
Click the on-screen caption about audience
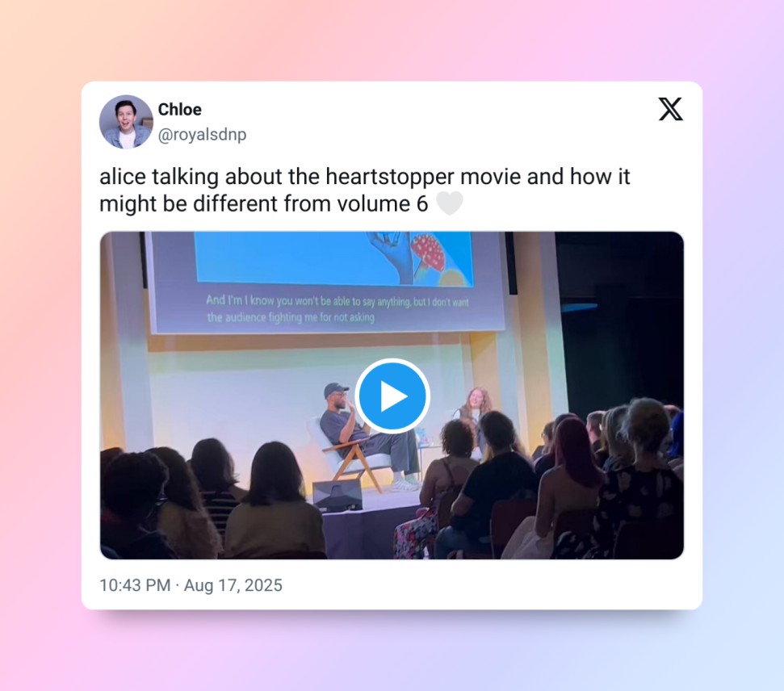click(337, 308)
